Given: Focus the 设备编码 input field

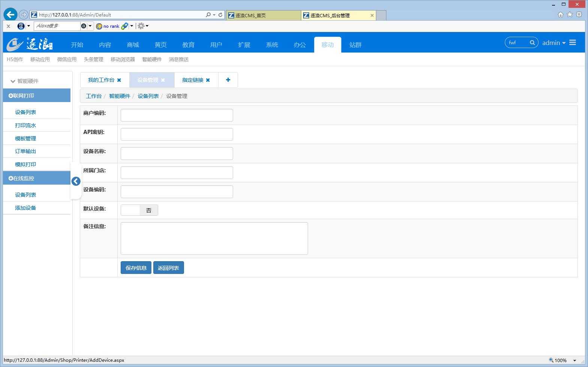Looking at the screenshot, I should [x=177, y=192].
